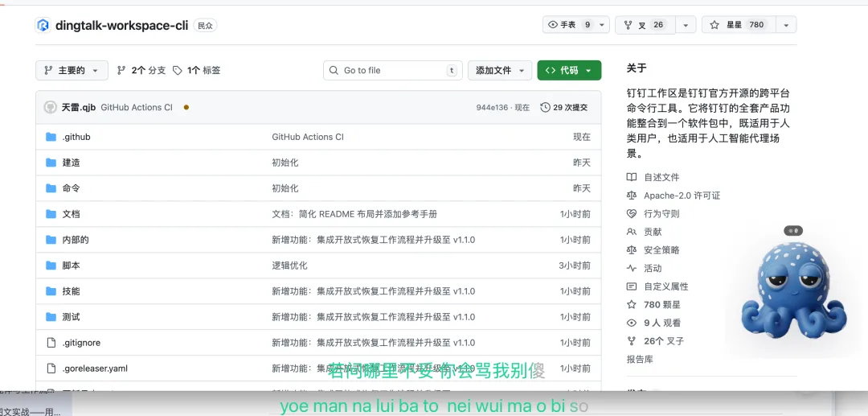Viewport: 868px width, 416px height.
Task: Open the .gitignore file
Action: pyautogui.click(x=81, y=343)
